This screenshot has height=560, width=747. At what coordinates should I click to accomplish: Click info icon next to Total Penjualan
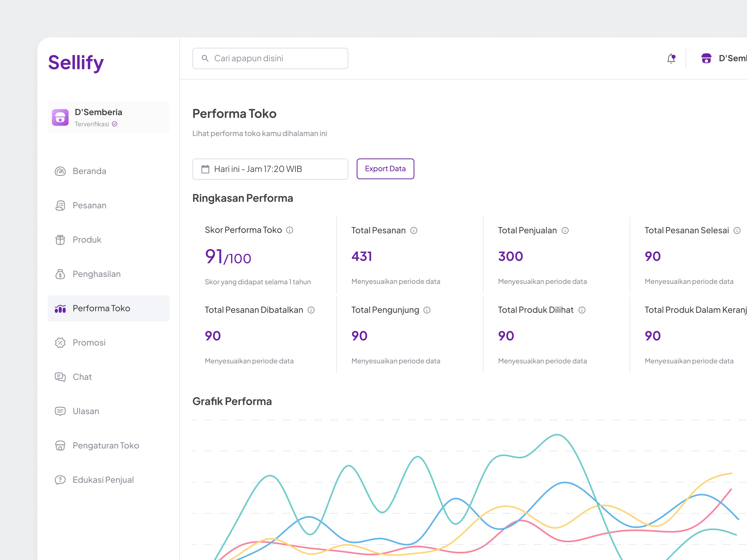pos(565,231)
